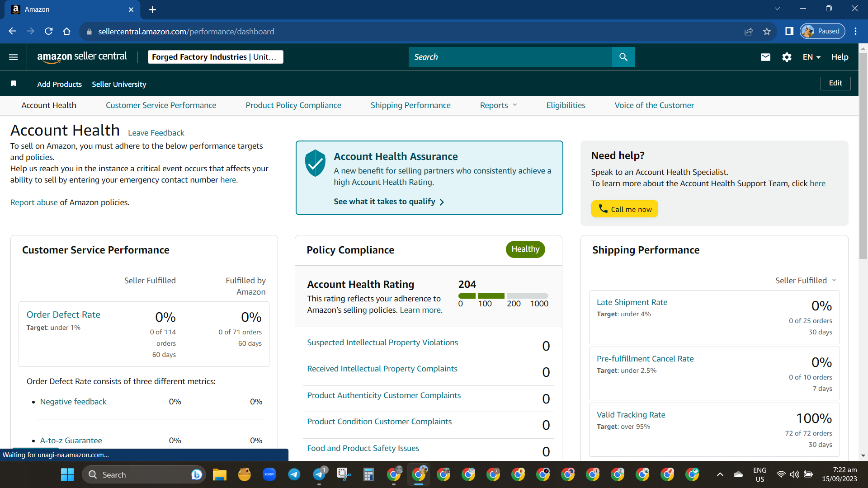Open Calculator from the taskbar
868x488 pixels.
click(368, 474)
